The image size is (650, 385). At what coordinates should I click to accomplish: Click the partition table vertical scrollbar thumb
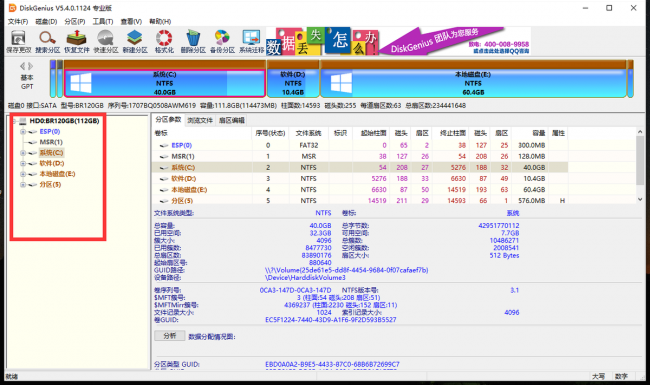[x=640, y=161]
